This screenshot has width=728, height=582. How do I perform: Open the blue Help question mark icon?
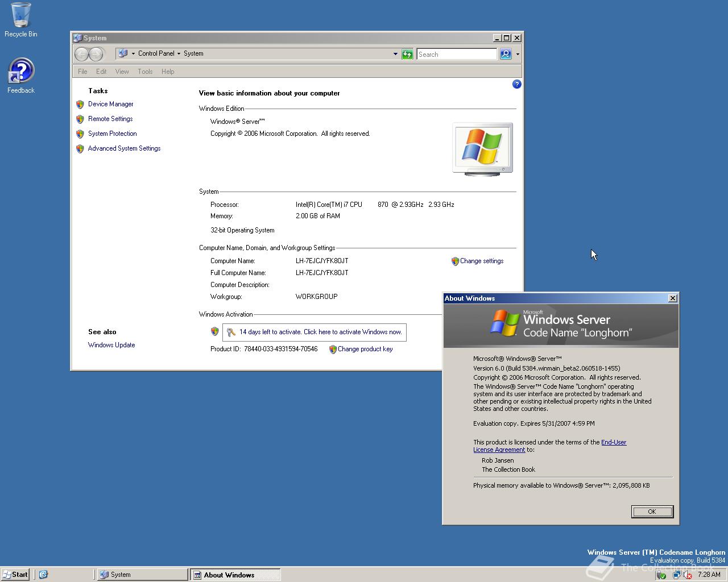click(516, 84)
